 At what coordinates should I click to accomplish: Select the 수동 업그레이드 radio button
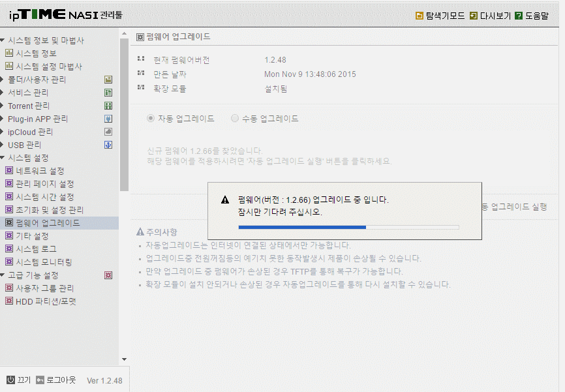(235, 118)
